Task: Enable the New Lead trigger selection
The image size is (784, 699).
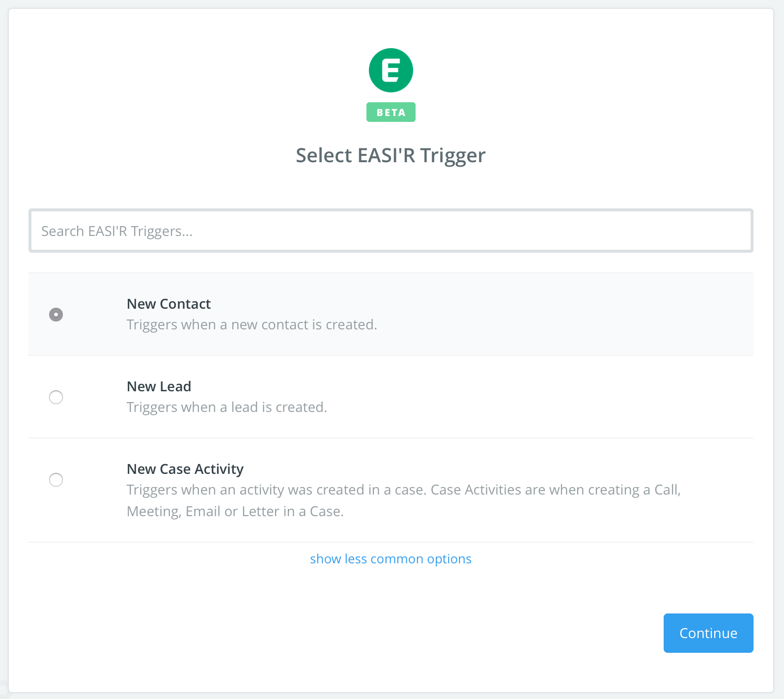Action: (x=56, y=397)
